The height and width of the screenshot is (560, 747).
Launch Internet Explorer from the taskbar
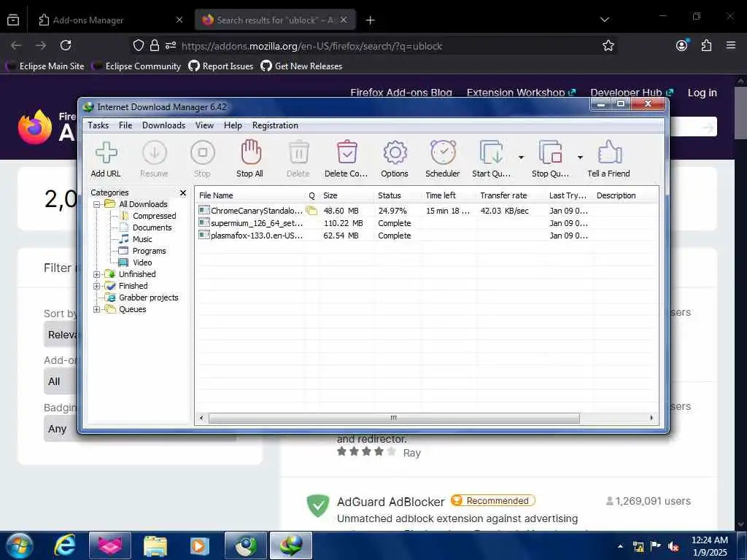[64, 545]
